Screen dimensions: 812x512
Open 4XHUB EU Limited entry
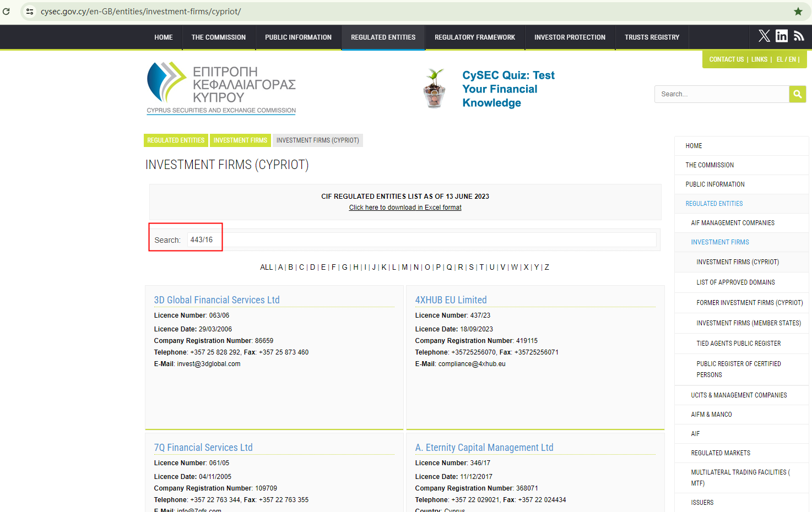coord(451,300)
